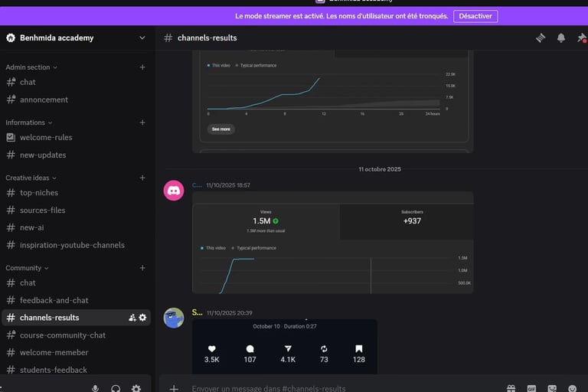
Task: Mute the microphone
Action: click(95, 388)
